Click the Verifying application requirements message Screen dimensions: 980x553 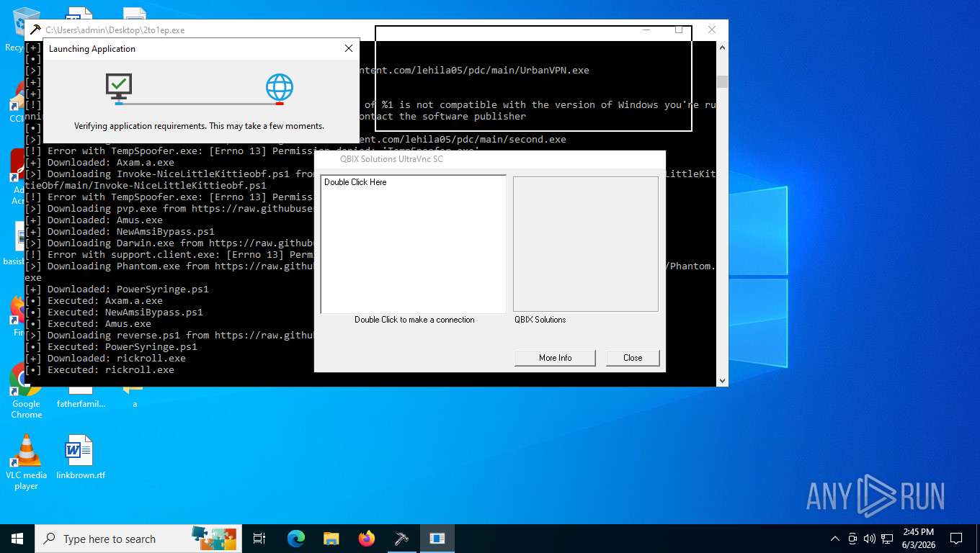pyautogui.click(x=199, y=126)
